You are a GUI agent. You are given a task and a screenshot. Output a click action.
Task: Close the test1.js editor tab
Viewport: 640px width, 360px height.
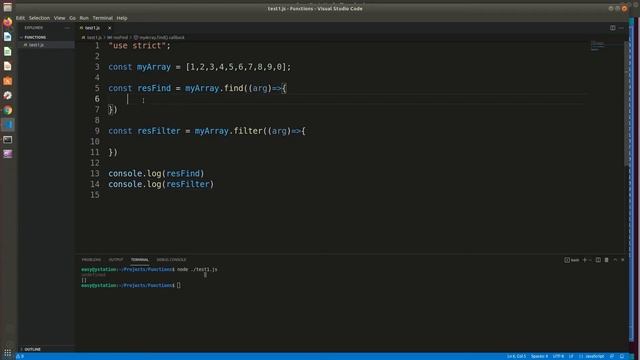109,28
